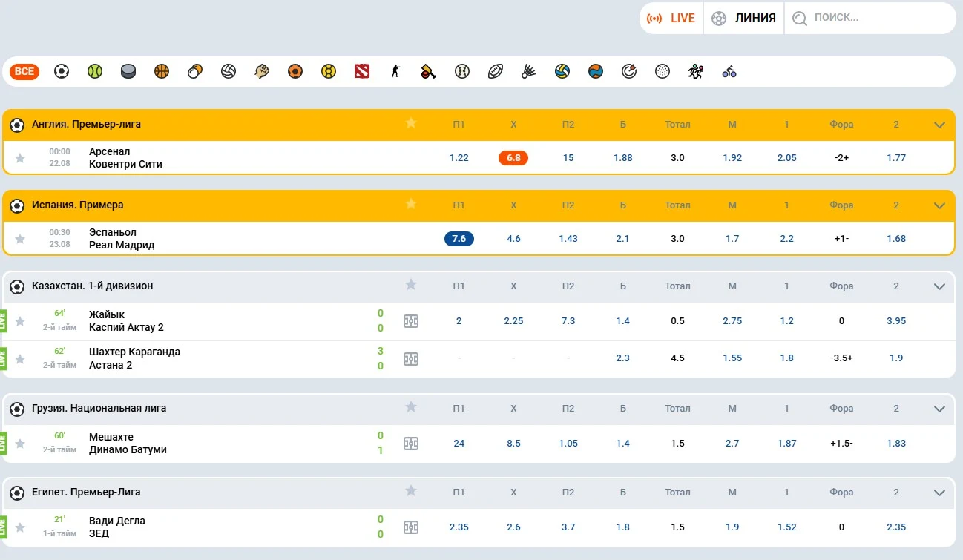Image resolution: width=963 pixels, height=560 pixels.
Task: Filter by tennis ball sport icon
Action: point(95,71)
